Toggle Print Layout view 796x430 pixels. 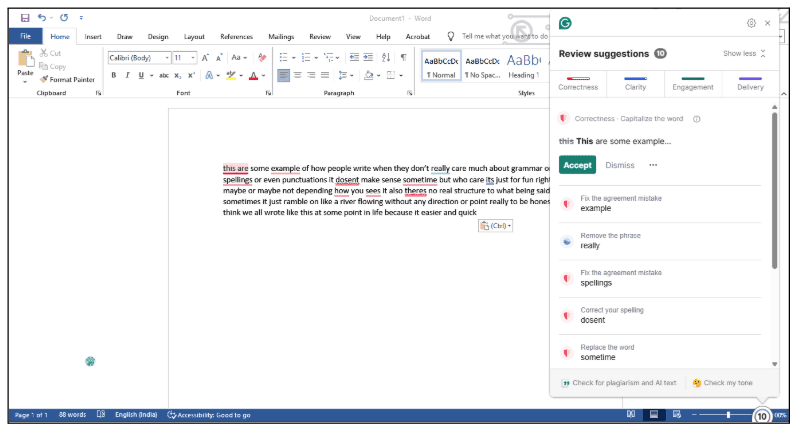point(654,414)
